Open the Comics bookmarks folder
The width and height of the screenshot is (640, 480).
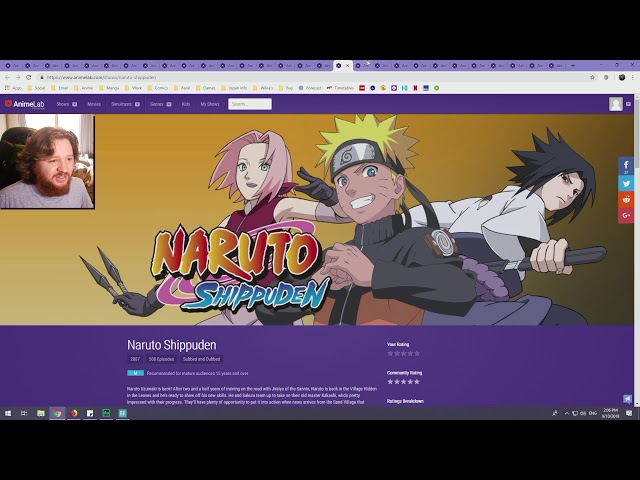point(158,88)
